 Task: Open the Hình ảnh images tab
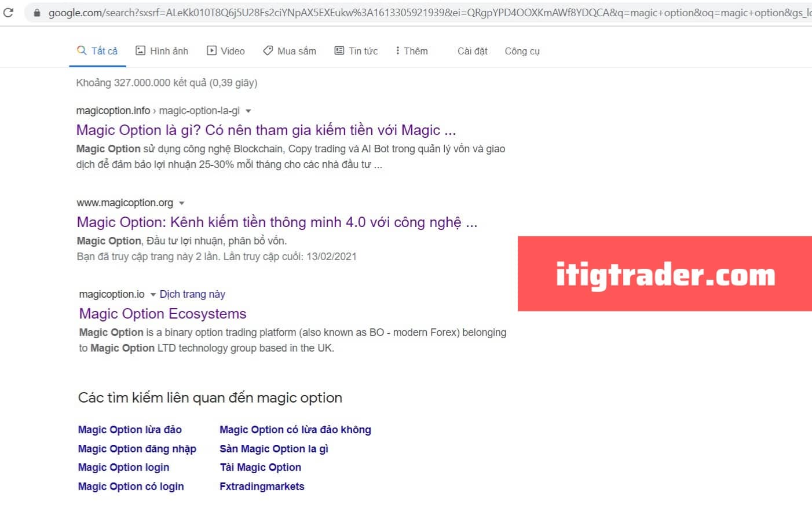point(162,51)
